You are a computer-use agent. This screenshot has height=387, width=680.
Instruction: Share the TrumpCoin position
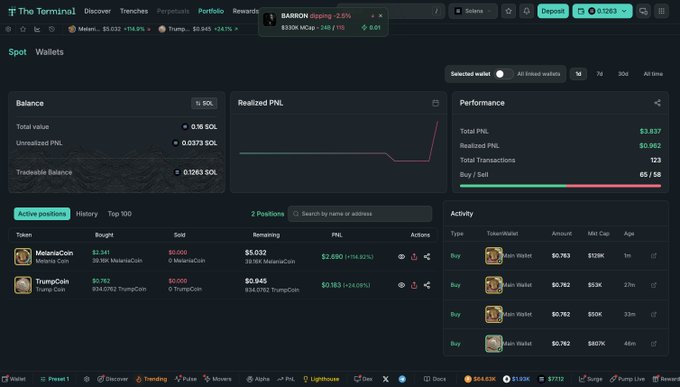pyautogui.click(x=427, y=285)
